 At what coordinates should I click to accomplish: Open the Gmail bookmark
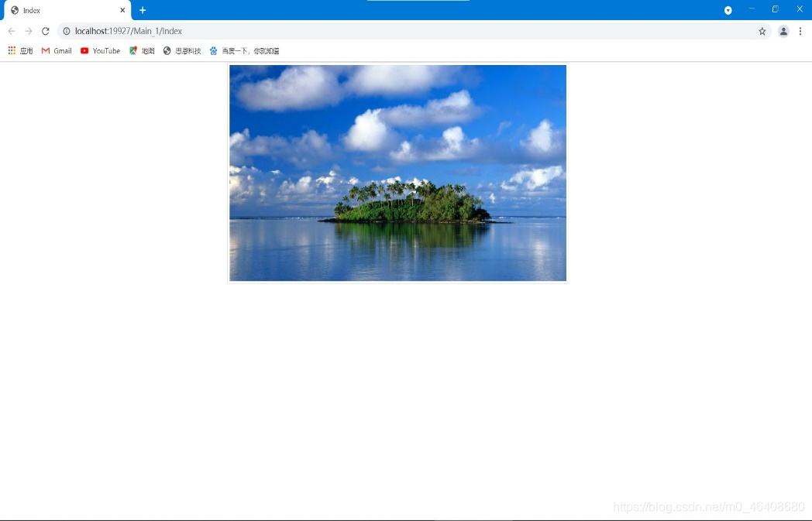(57, 50)
